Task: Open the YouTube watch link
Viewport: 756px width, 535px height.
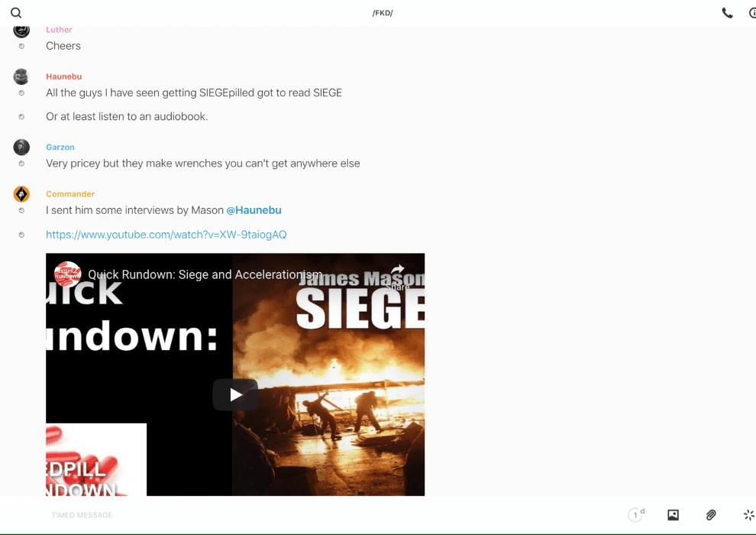Action: [x=166, y=235]
